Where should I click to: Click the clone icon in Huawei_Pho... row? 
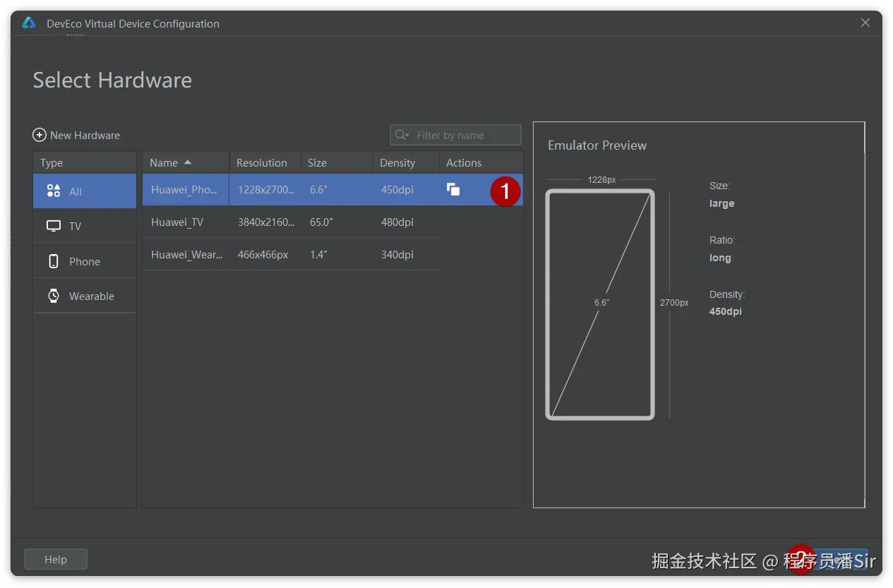tap(453, 189)
